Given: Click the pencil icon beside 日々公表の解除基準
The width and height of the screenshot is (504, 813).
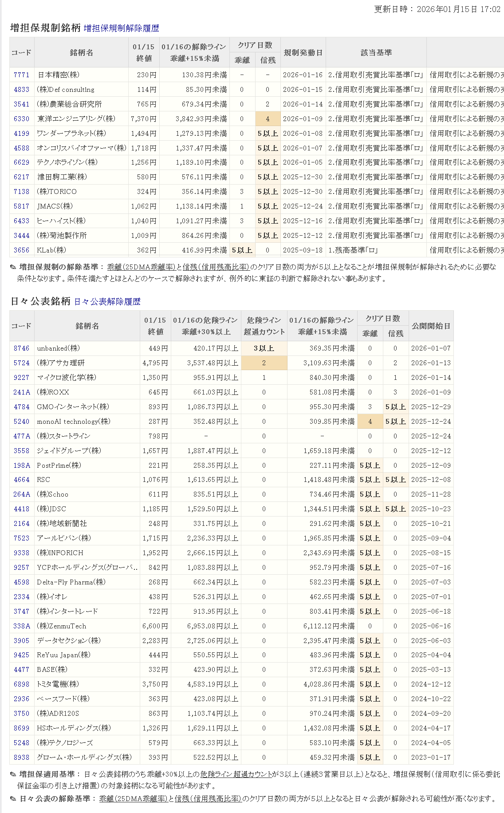Looking at the screenshot, I should (x=13, y=799).
